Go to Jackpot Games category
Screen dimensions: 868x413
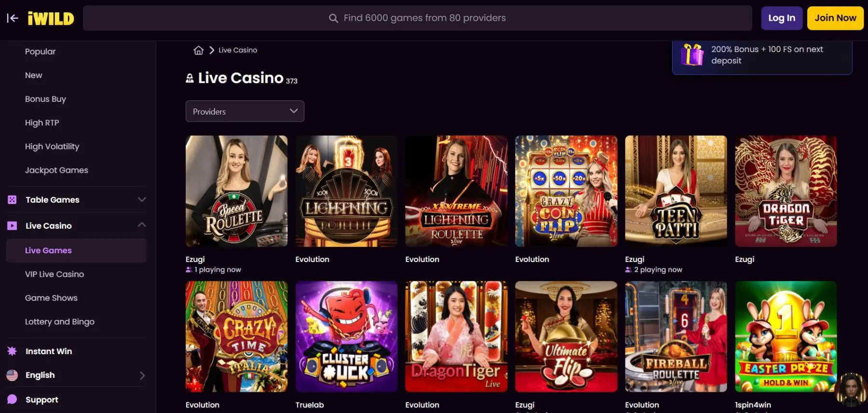[x=56, y=170]
